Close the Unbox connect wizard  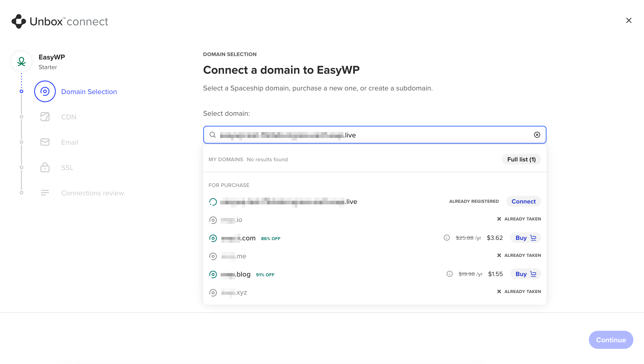[x=628, y=20]
